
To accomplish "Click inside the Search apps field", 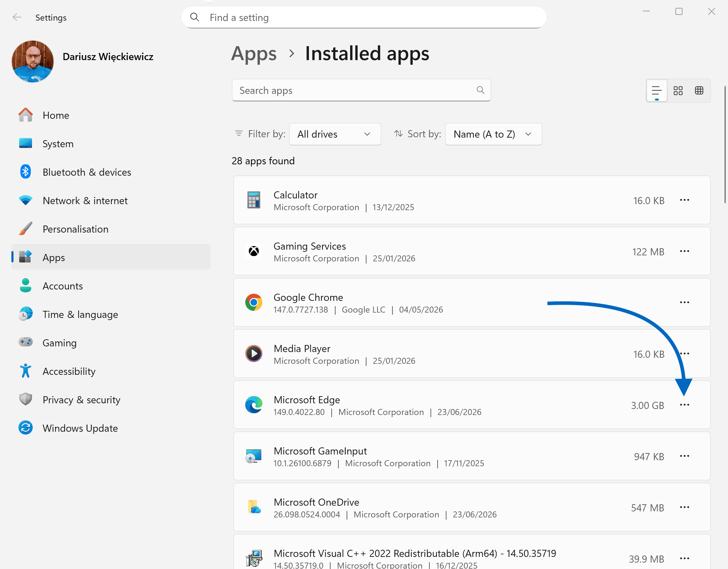I will coord(361,90).
